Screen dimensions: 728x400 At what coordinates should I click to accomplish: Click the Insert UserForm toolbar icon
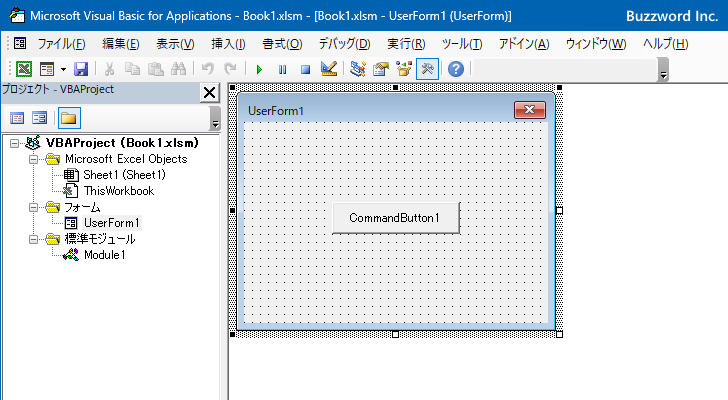tap(47, 69)
